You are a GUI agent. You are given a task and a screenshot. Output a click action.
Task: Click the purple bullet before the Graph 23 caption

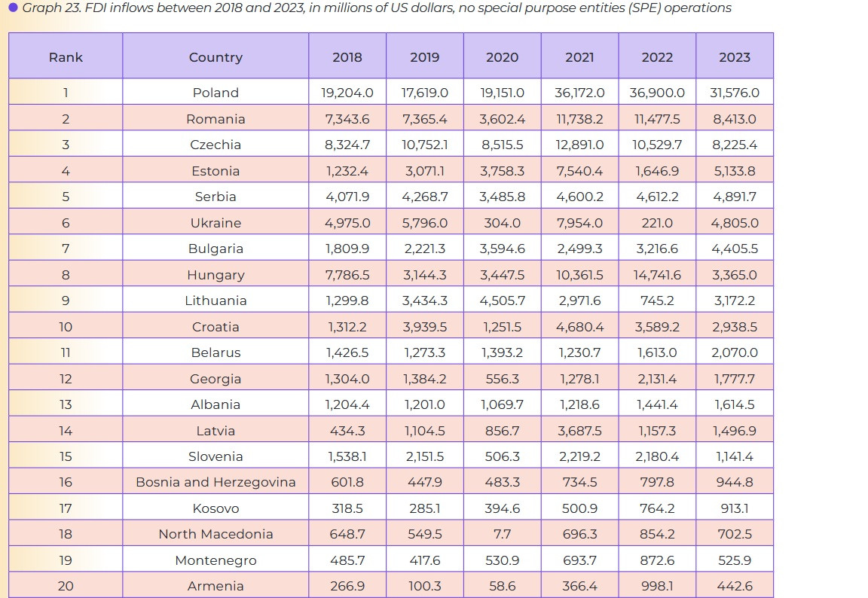13,8
